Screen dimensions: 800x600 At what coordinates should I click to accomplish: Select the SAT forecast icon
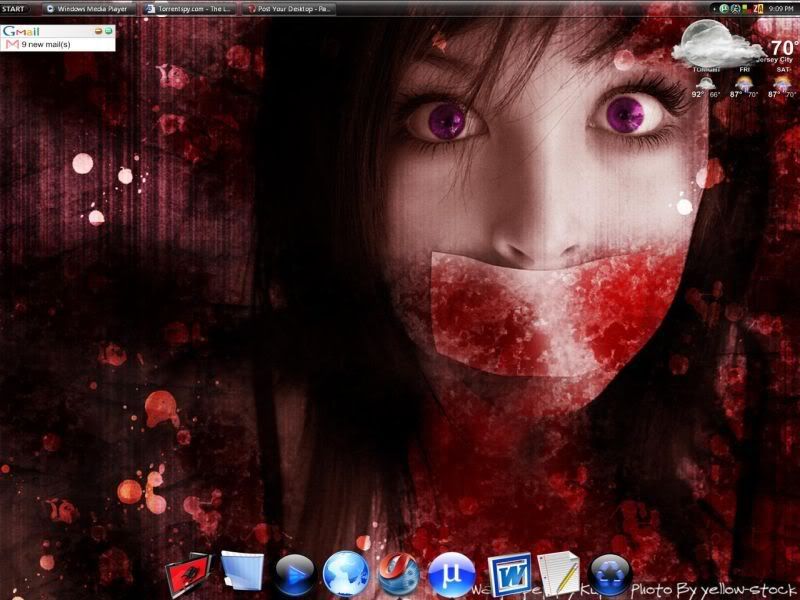[x=782, y=82]
